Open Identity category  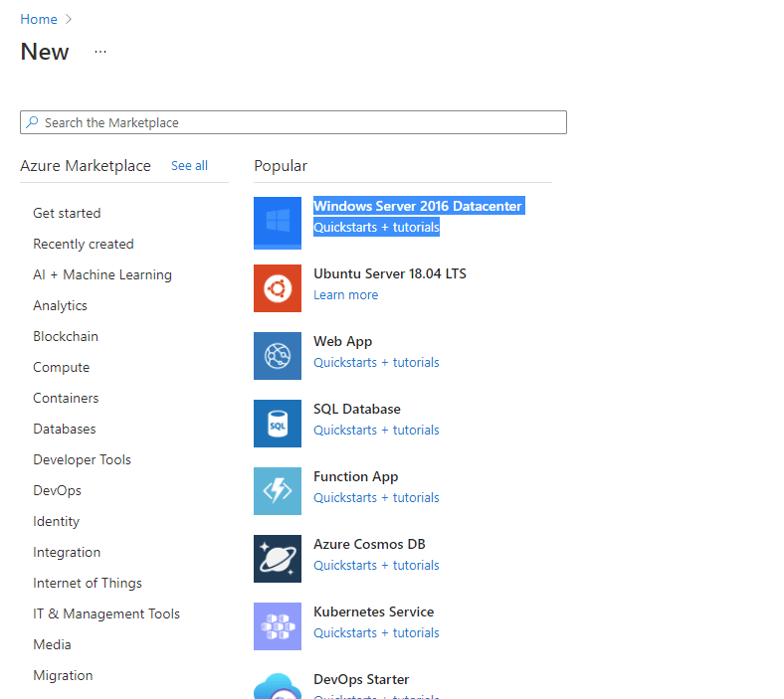(x=57, y=522)
